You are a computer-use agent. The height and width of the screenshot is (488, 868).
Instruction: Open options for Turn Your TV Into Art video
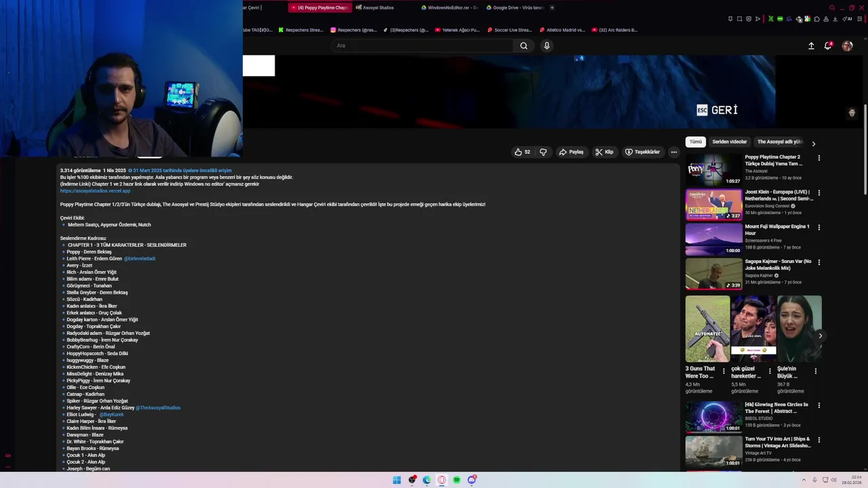click(818, 440)
